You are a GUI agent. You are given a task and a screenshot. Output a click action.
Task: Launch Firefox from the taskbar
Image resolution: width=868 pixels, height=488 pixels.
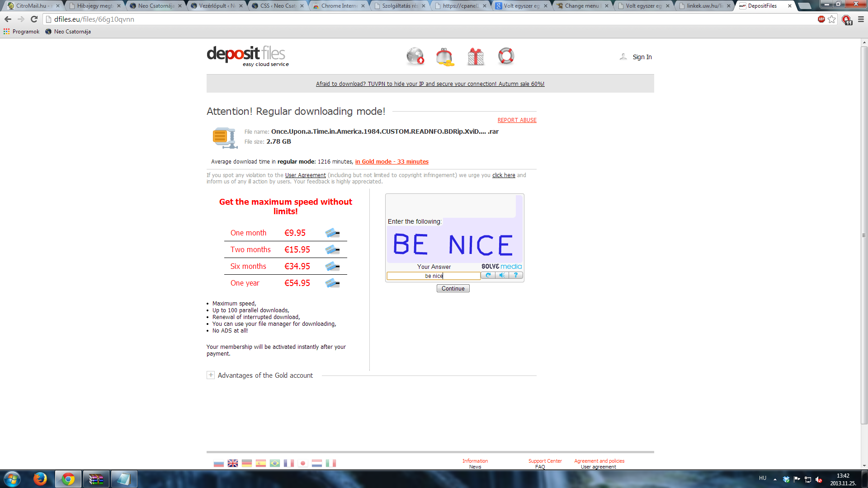40,479
